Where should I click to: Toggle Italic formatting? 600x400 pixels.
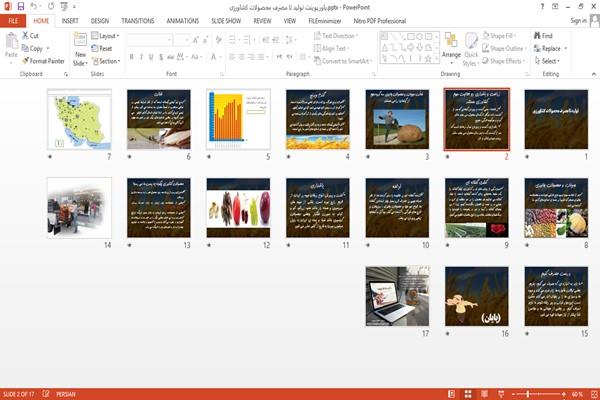(141, 57)
